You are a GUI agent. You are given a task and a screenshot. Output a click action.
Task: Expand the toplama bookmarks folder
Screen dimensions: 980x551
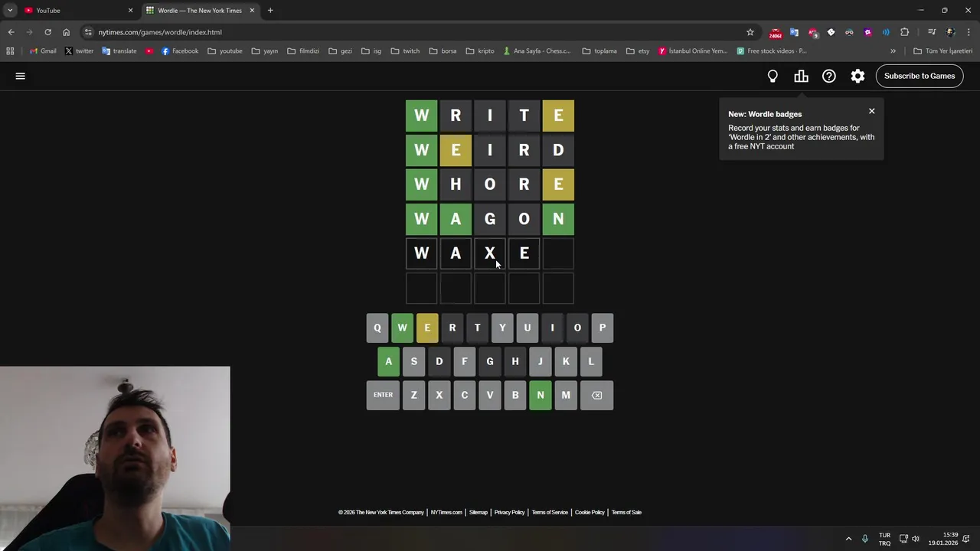point(599,51)
